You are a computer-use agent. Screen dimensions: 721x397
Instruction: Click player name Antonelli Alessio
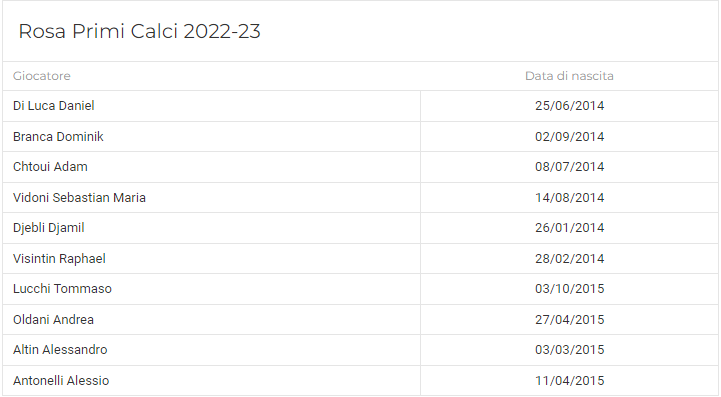pos(61,381)
